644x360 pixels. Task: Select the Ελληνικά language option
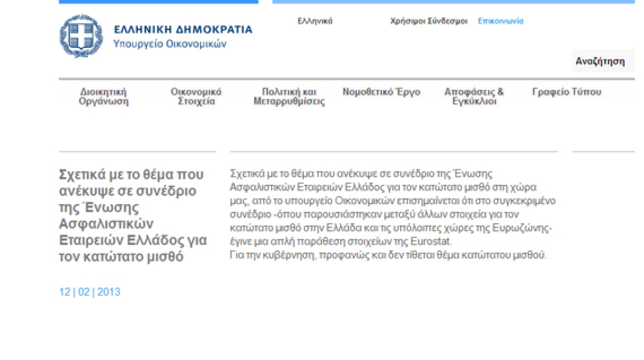tap(315, 21)
